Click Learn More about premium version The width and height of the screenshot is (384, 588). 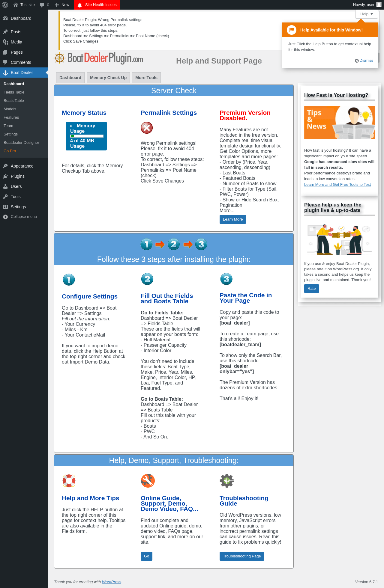tap(233, 219)
